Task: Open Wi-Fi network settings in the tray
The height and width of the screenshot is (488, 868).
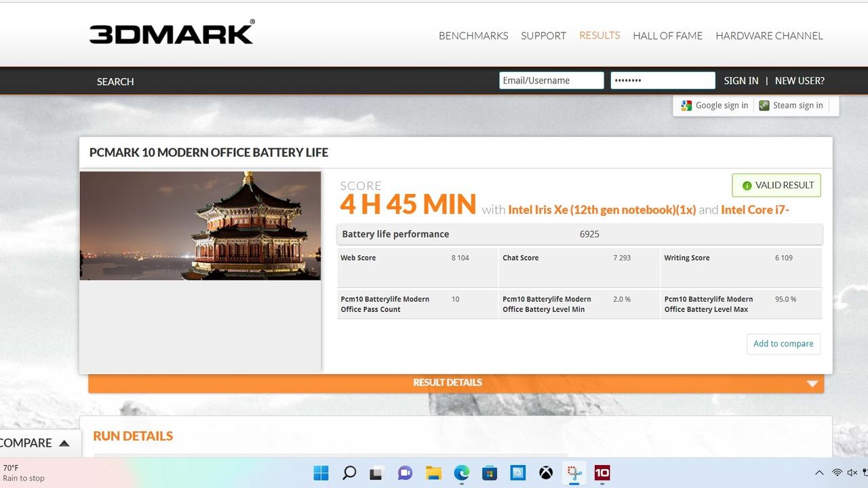Action: (837, 472)
